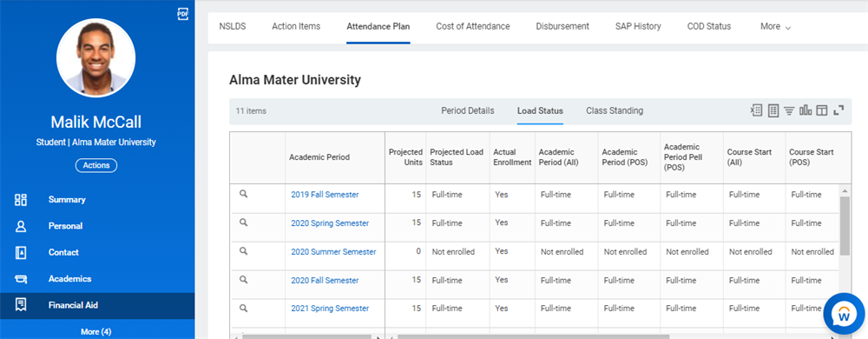The width and height of the screenshot is (868, 339).
Task: Click Contact in the sidebar
Action: [63, 253]
